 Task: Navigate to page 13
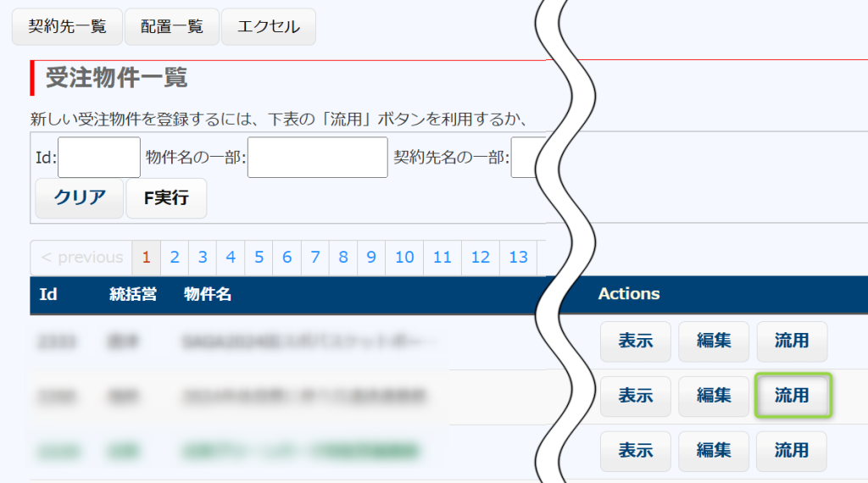[518, 258]
